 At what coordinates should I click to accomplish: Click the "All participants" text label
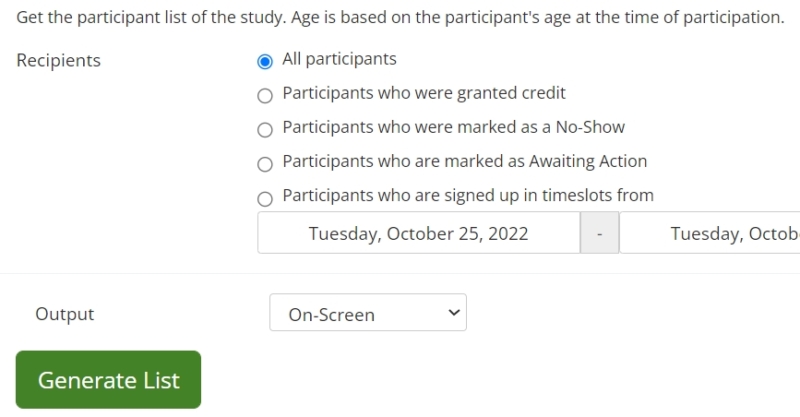click(339, 59)
